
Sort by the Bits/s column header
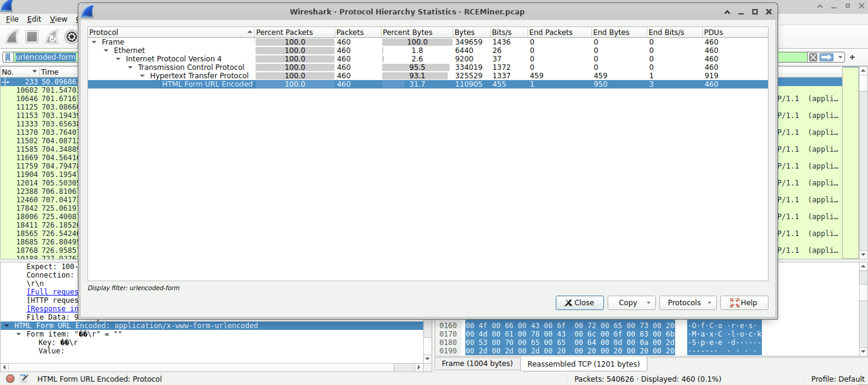click(x=509, y=32)
